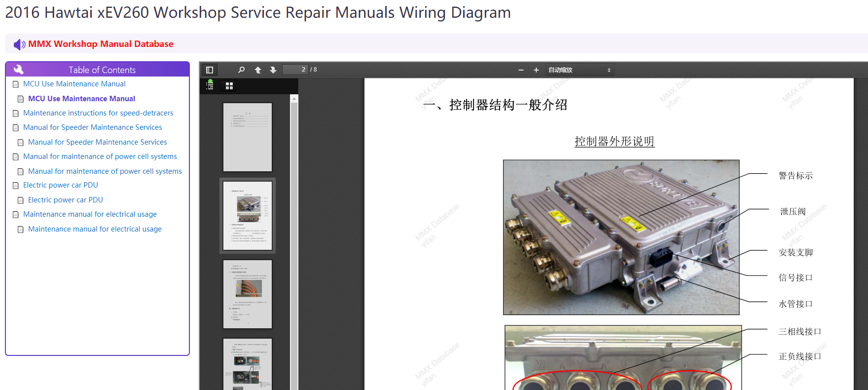The width and height of the screenshot is (868, 390).
Task: Click document icon beside MCU Use Maintenance Manual parent
Action: click(16, 84)
